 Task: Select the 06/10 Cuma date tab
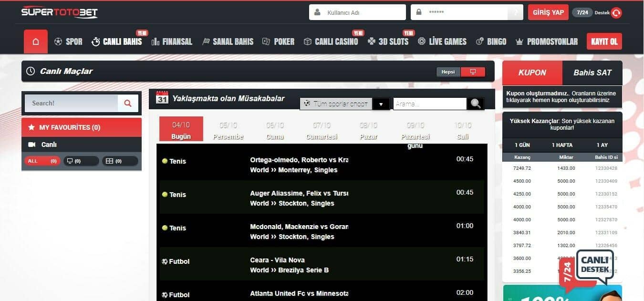(275, 131)
